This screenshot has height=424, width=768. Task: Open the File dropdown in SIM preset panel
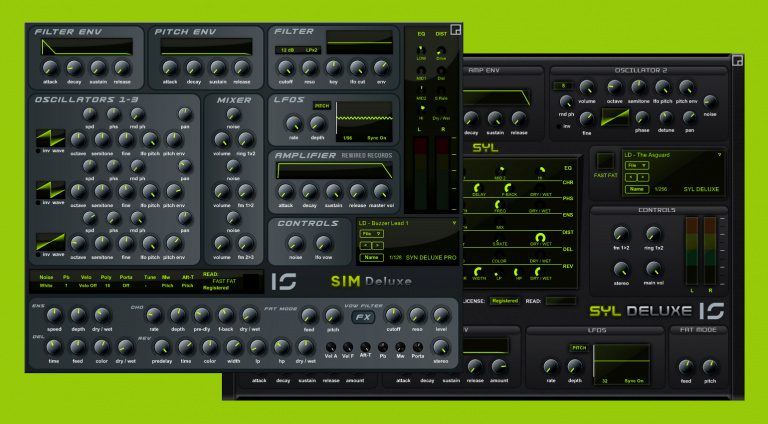(371, 234)
